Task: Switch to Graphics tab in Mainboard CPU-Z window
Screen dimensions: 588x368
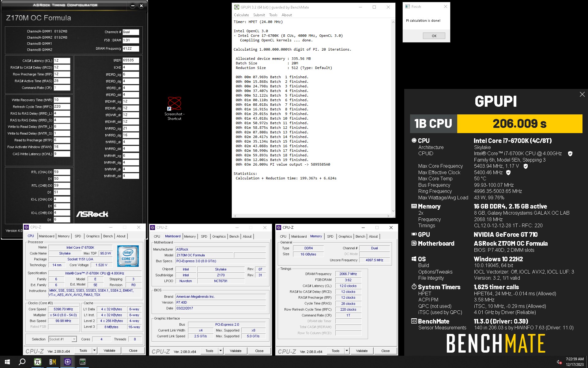Action: [x=219, y=236]
